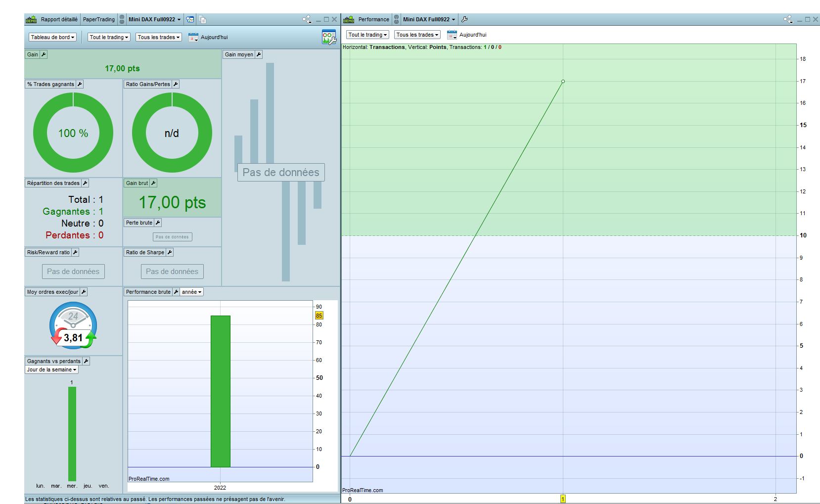This screenshot has width=820, height=504.
Task: Open settings wrench for % Trades gagnants
Action: [80, 84]
